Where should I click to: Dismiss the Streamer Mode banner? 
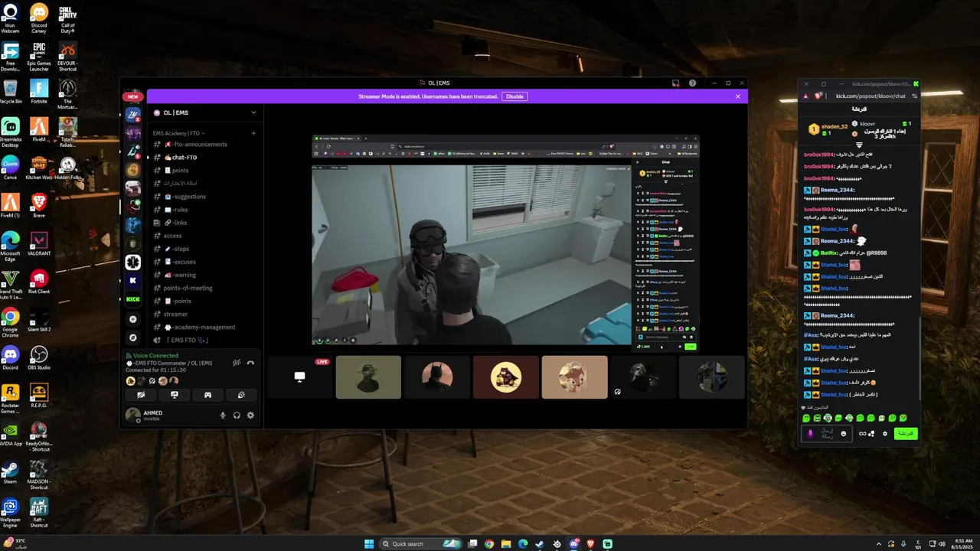coord(737,96)
